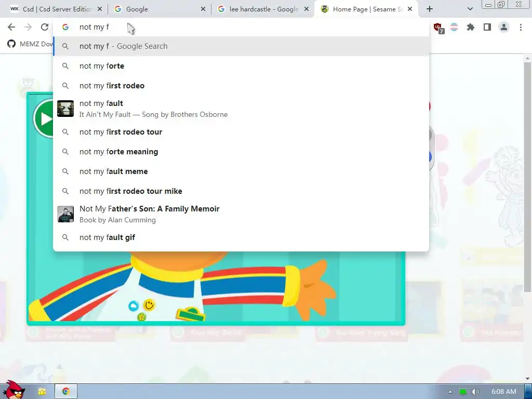532x399 pixels.
Task: Open a new tab with plus button
Action: click(x=430, y=9)
